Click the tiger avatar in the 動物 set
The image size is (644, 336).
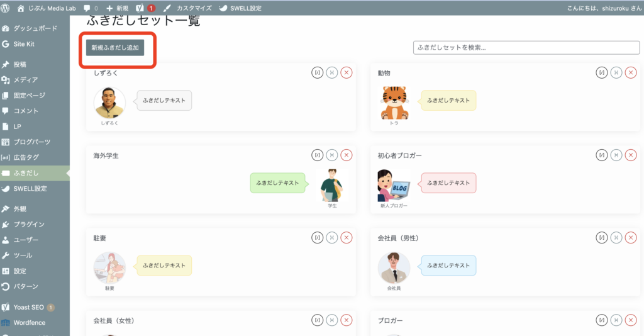tap(394, 103)
